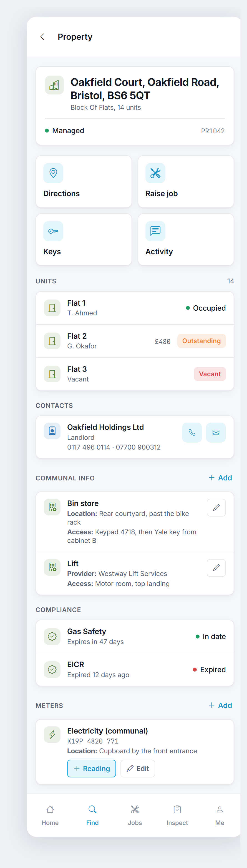Edit Bin store with pencil icon
Viewport: 247px width, 868px height.
216,507
